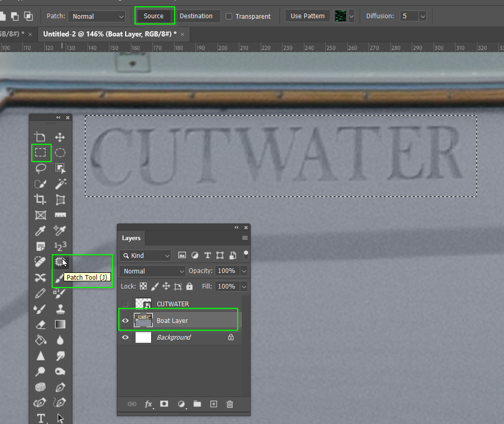504x424 pixels.
Task: Open the Layers panel menu
Action: tap(244, 238)
